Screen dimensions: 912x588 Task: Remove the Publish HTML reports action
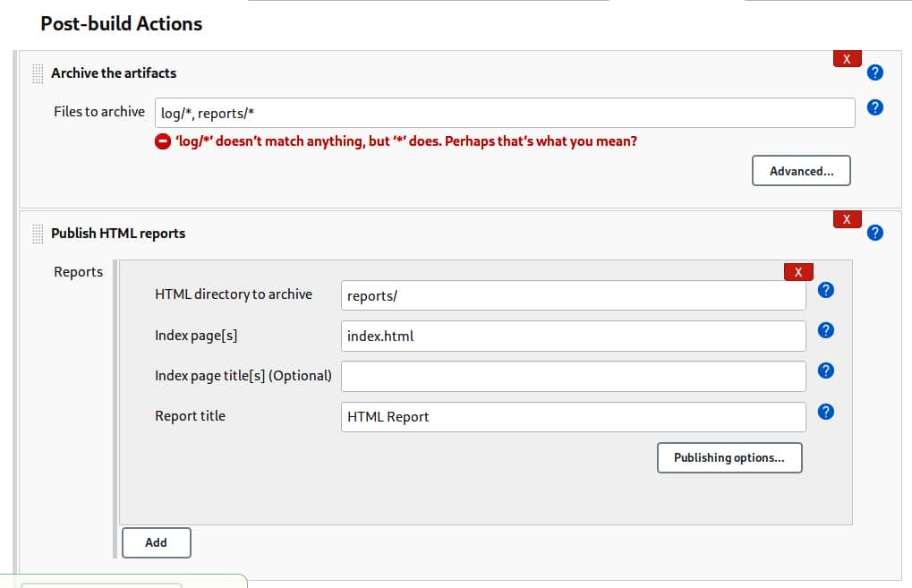pos(847,219)
